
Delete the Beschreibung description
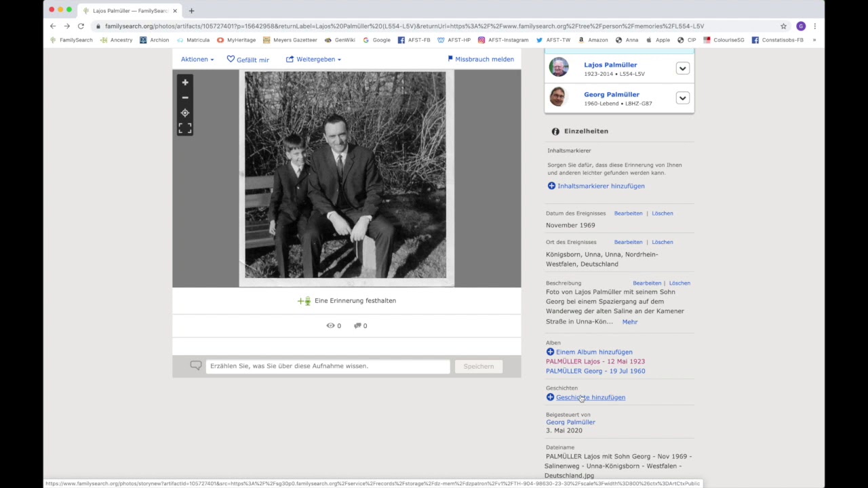(x=679, y=283)
